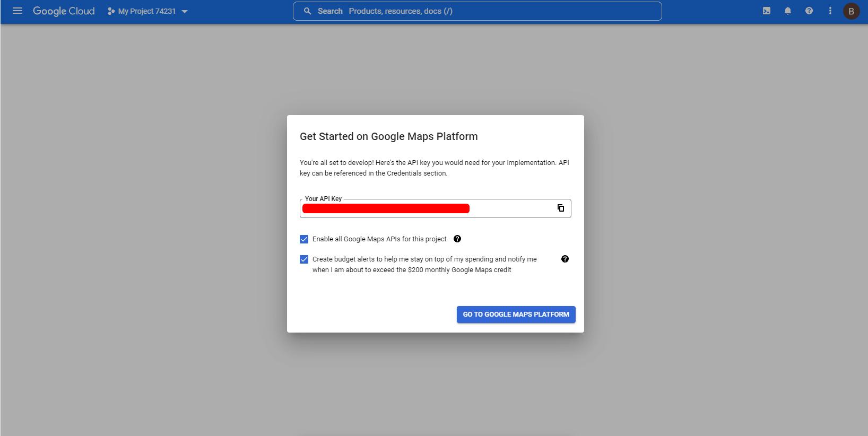Copy the API key to clipboard
Viewport: 868px width, 436px height.
pos(561,208)
